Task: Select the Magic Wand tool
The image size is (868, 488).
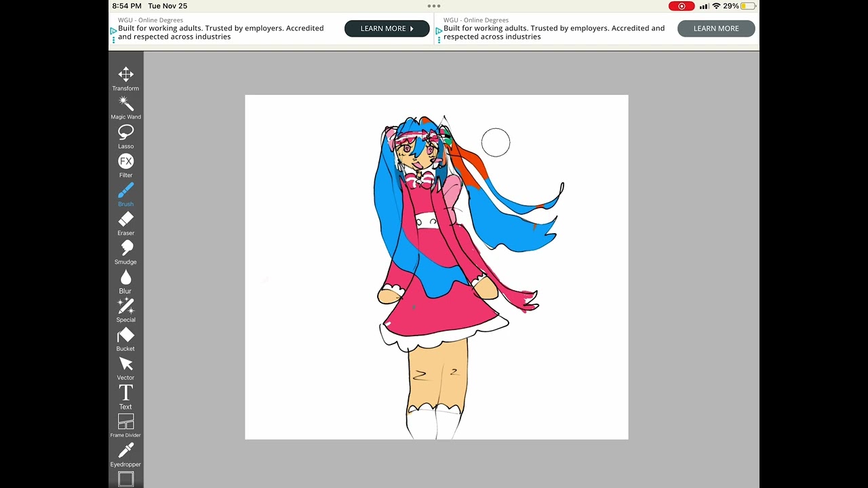Action: [125, 108]
